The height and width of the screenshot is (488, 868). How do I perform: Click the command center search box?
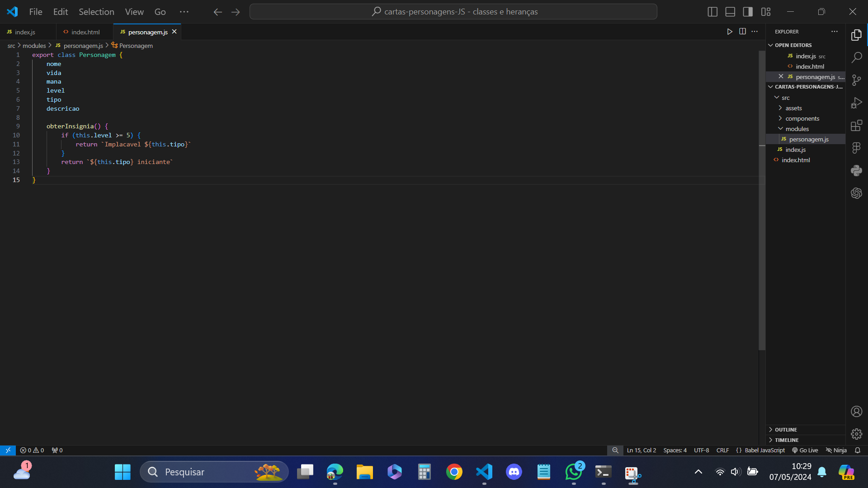tap(453, 12)
